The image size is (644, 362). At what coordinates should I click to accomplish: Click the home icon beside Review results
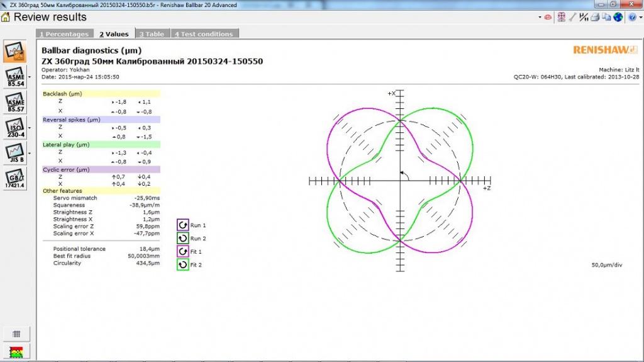pos(6,17)
